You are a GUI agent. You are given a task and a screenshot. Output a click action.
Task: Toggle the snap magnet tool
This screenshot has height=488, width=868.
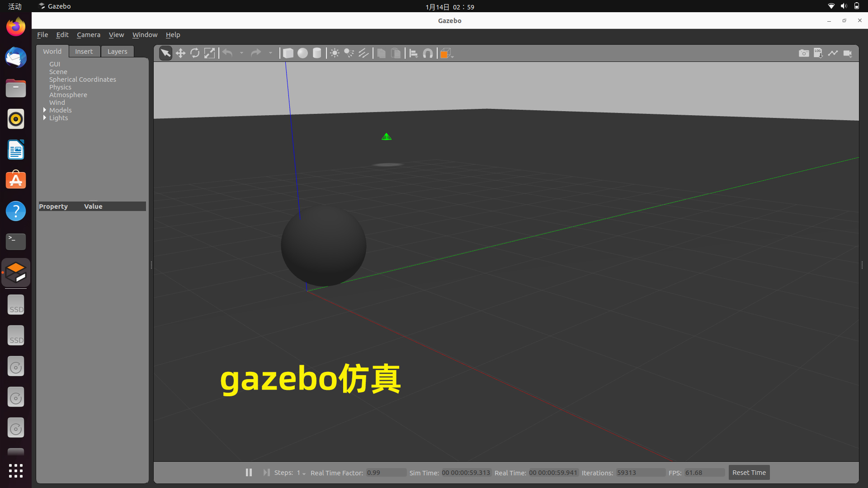tap(428, 53)
